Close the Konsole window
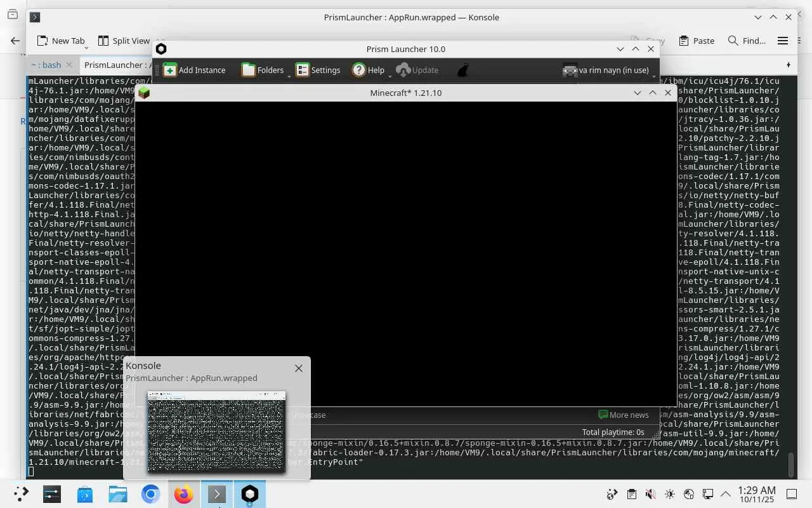 pyautogui.click(x=789, y=17)
